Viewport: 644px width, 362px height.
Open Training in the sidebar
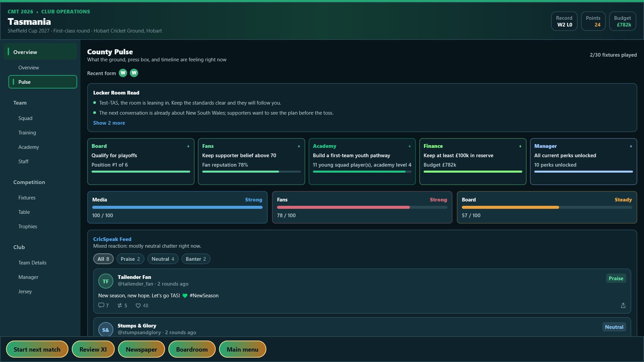[43, 133]
